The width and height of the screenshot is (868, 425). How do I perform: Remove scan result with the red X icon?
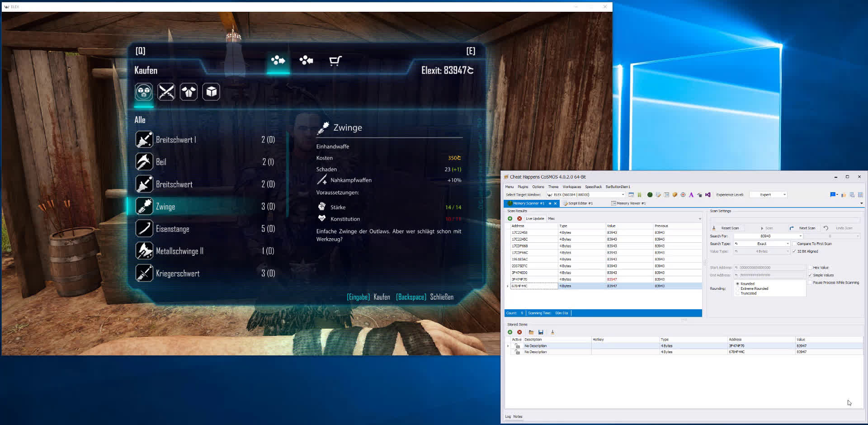(x=519, y=219)
